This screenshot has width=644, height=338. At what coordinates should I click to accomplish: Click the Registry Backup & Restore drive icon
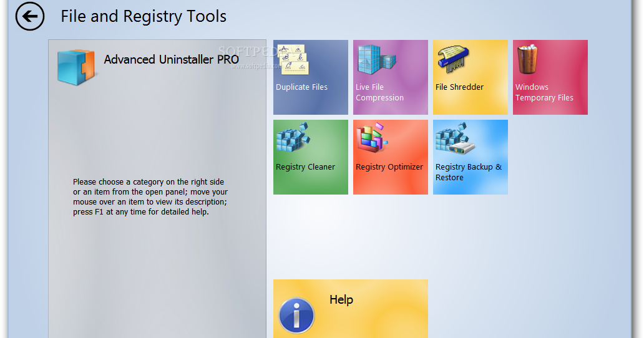pyautogui.click(x=455, y=138)
